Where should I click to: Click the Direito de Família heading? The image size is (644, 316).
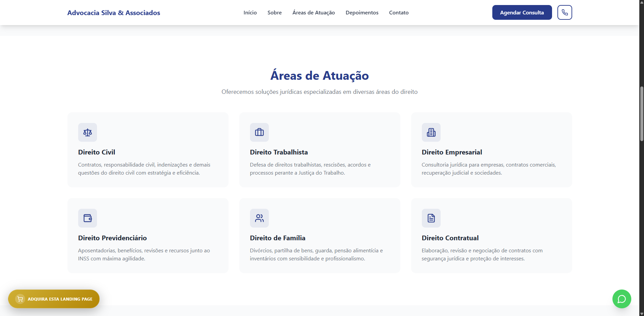(278, 238)
